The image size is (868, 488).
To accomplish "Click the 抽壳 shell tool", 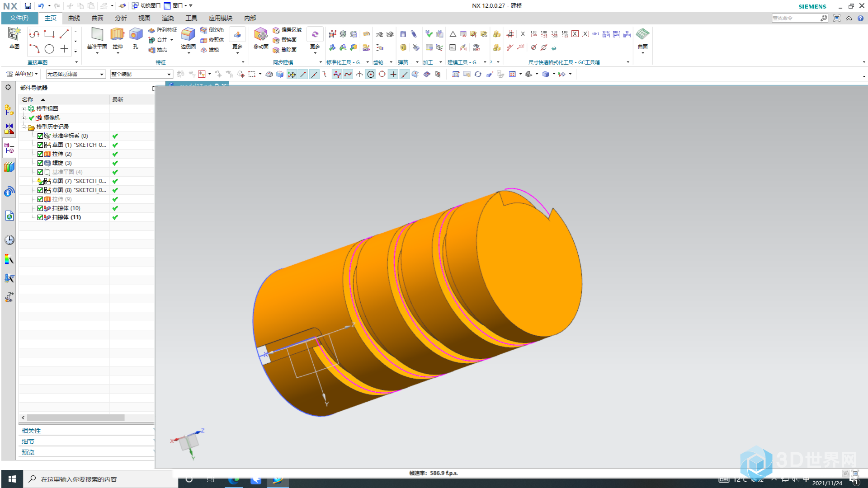I will (158, 50).
